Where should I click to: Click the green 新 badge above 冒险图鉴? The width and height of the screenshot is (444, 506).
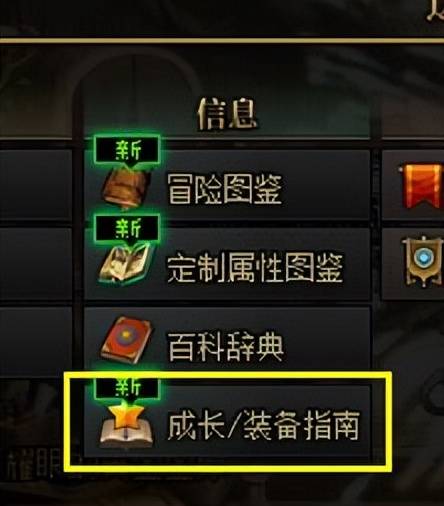[127, 150]
